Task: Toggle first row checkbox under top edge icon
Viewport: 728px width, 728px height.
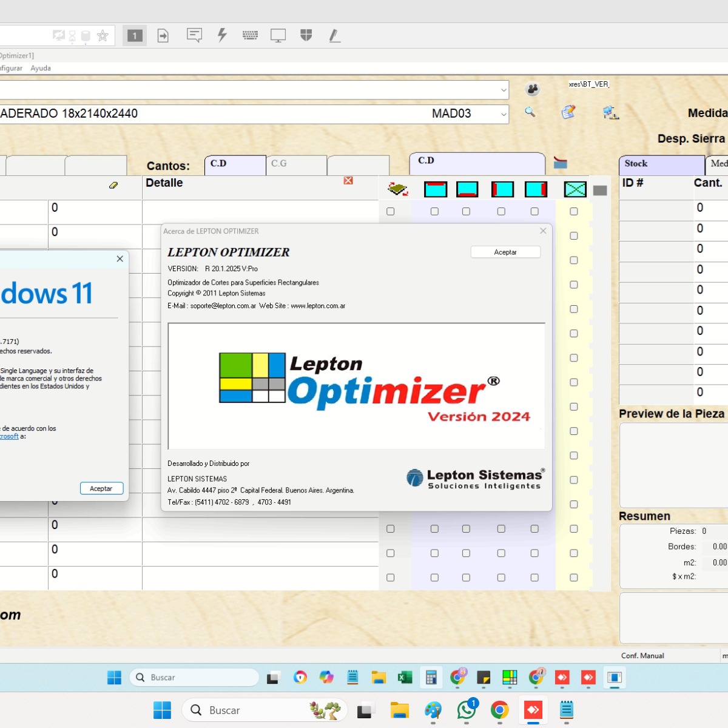Action: [434, 211]
